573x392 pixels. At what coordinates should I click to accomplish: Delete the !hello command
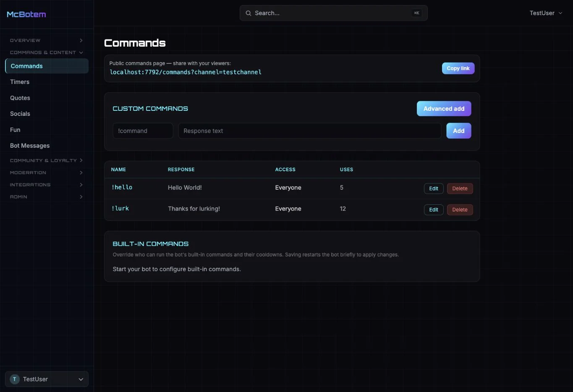tap(460, 188)
